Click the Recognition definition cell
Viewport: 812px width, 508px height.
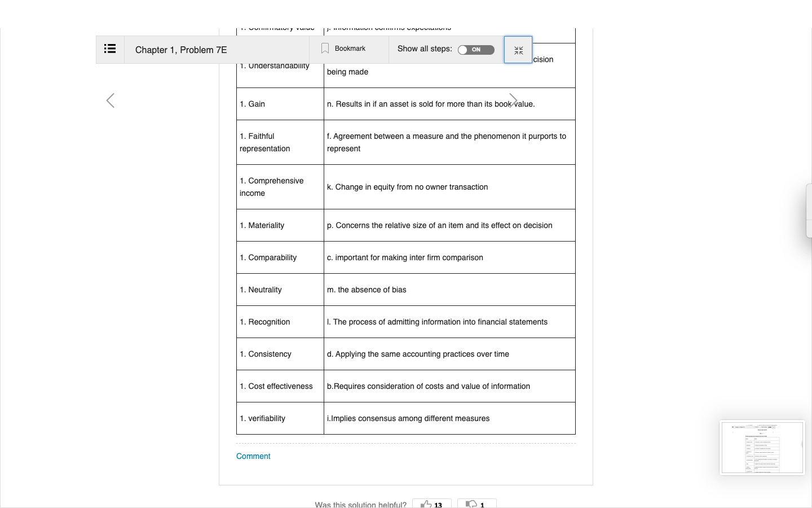(x=449, y=322)
